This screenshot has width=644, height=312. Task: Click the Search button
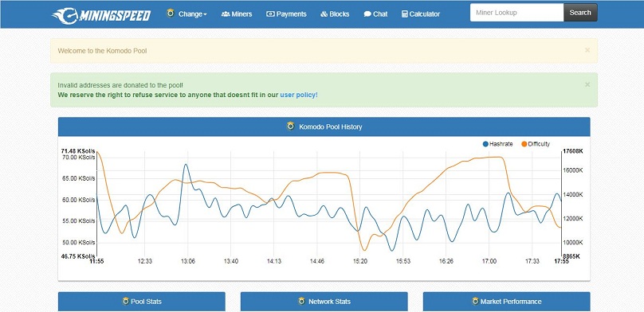point(580,13)
